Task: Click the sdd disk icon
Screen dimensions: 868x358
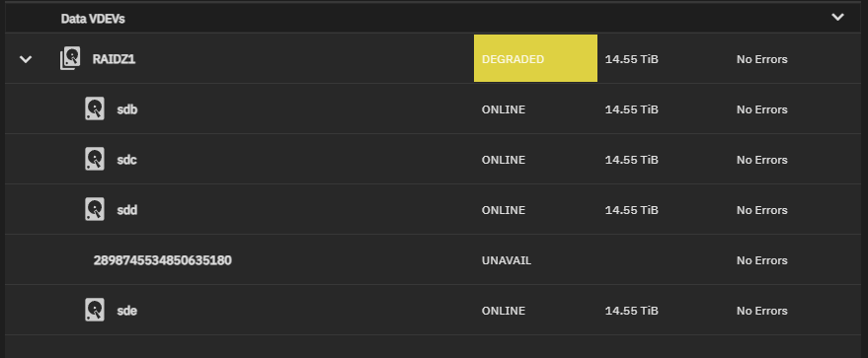Action: tap(95, 209)
